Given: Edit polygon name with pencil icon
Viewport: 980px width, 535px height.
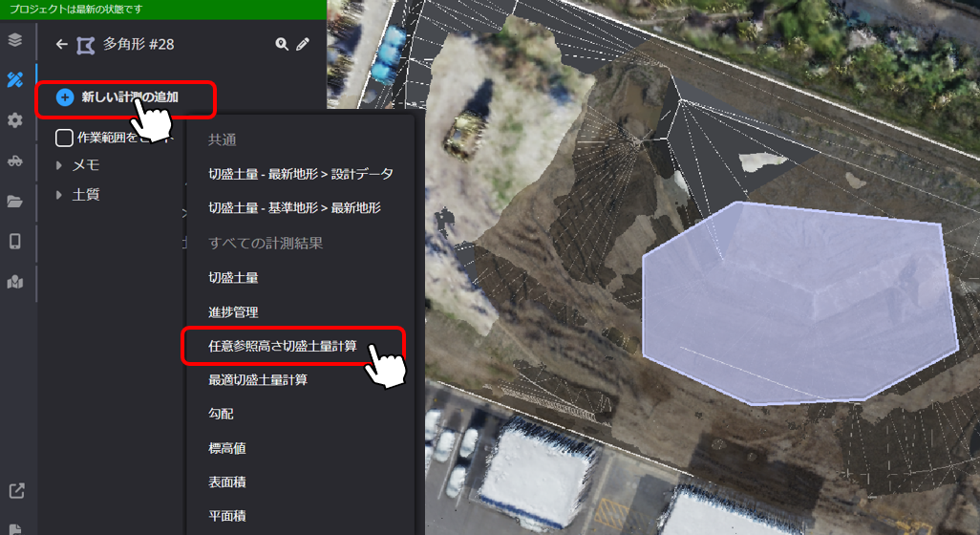Looking at the screenshot, I should [x=303, y=44].
